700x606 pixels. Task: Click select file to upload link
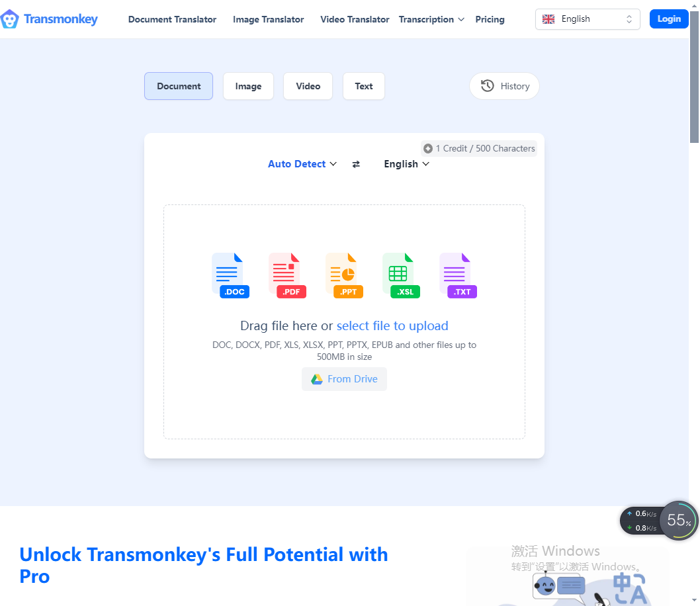tap(392, 325)
